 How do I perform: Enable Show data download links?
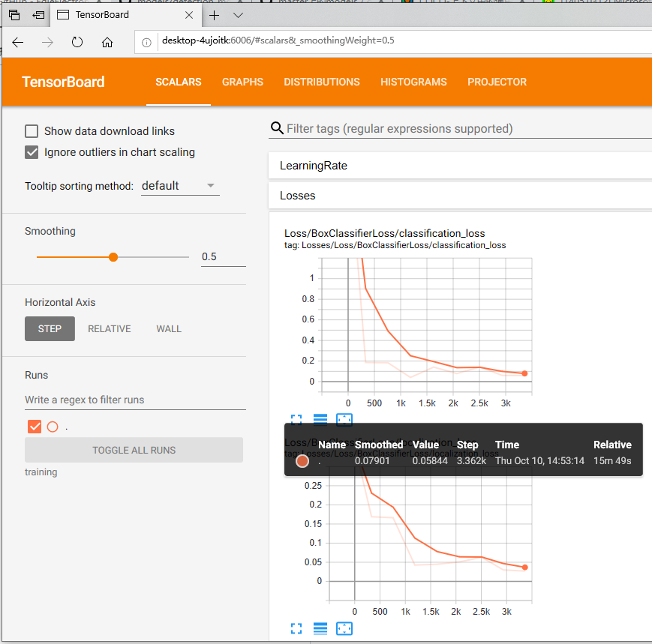32,131
